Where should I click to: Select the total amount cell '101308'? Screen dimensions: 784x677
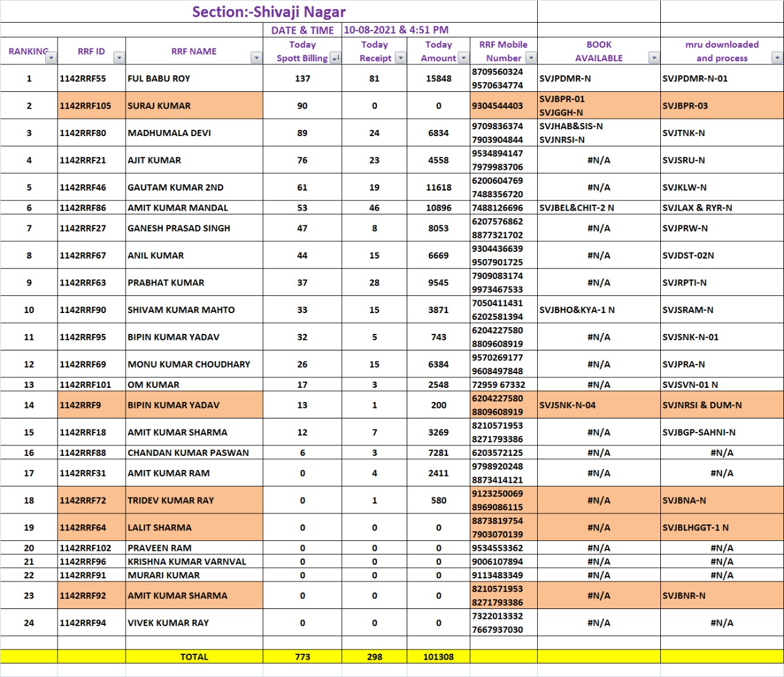(439, 657)
